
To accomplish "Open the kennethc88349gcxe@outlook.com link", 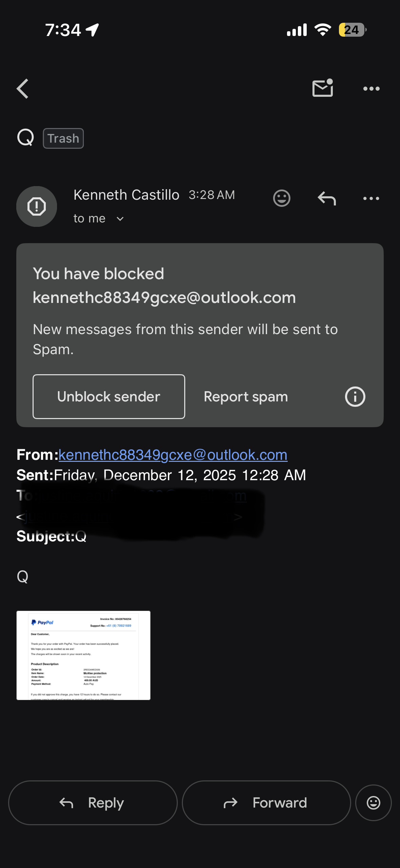I will point(173,455).
